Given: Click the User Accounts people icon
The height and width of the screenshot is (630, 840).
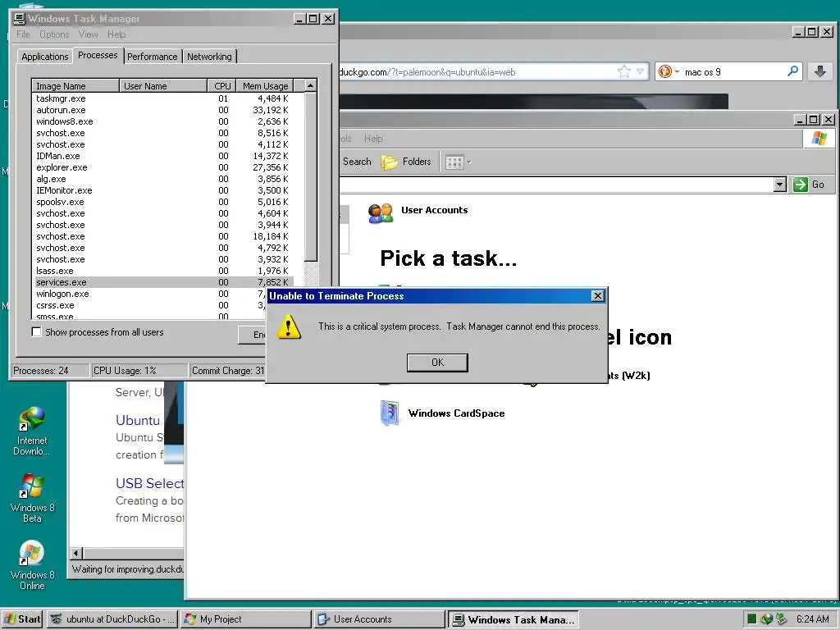Looking at the screenshot, I should tap(381, 213).
